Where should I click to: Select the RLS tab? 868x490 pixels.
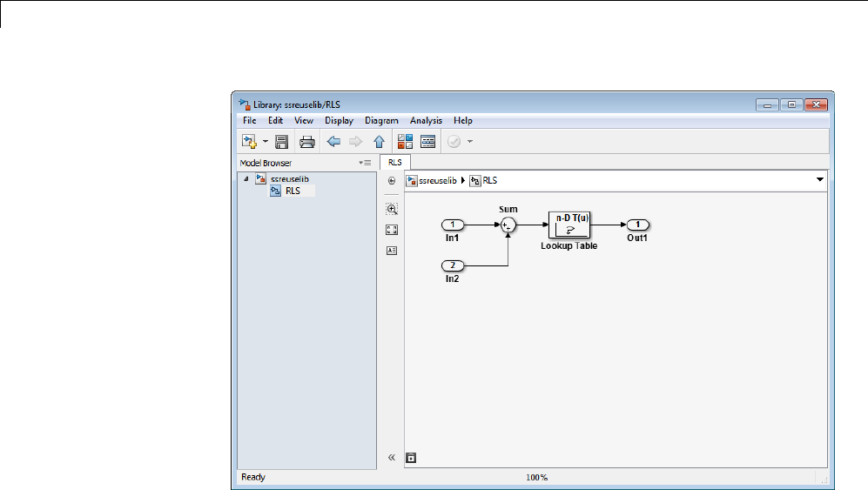coord(394,162)
